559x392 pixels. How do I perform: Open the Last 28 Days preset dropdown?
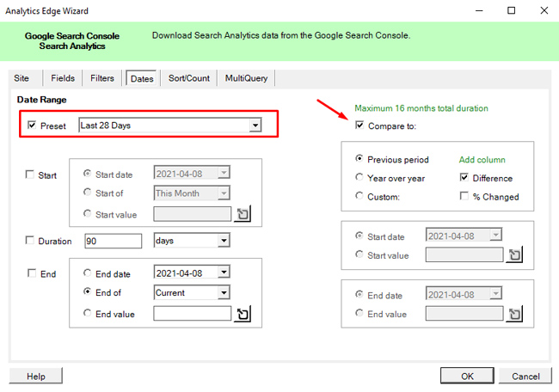point(255,126)
